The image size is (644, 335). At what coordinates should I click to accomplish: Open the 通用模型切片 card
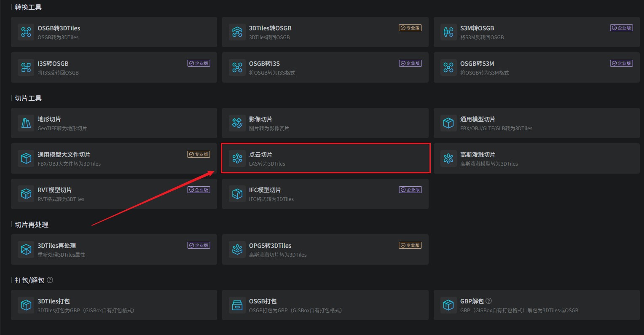click(x=537, y=123)
